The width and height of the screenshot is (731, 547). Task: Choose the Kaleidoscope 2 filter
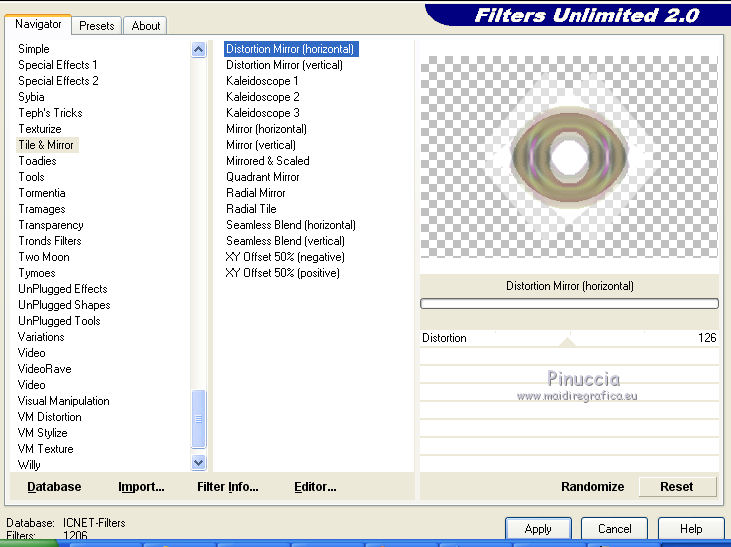pos(262,97)
